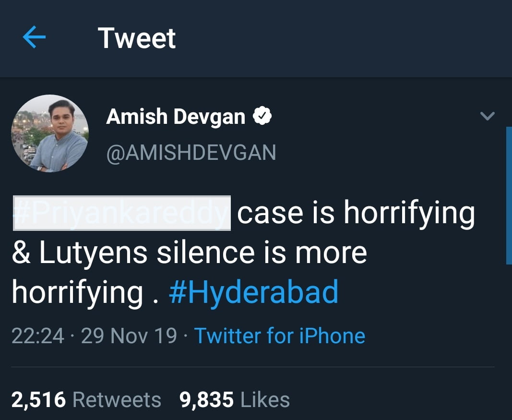Click the verified badge beside Amish Devgan
The image size is (512, 420).
click(263, 116)
